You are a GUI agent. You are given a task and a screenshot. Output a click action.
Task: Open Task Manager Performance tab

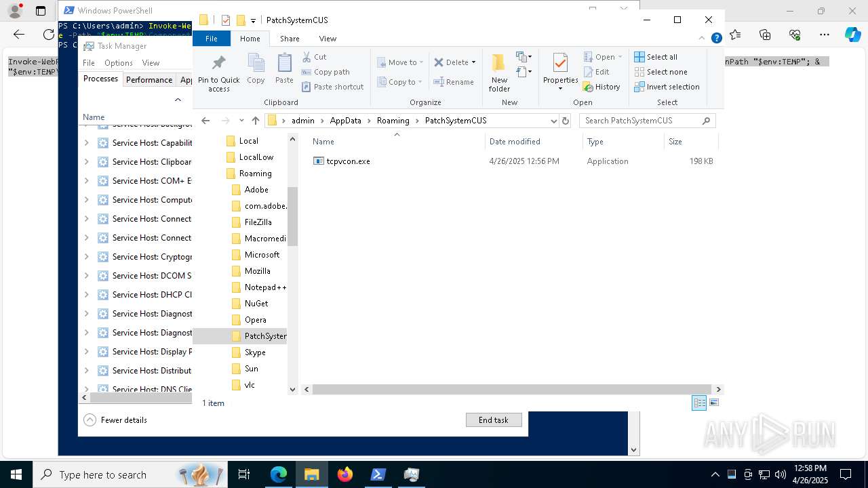click(149, 79)
